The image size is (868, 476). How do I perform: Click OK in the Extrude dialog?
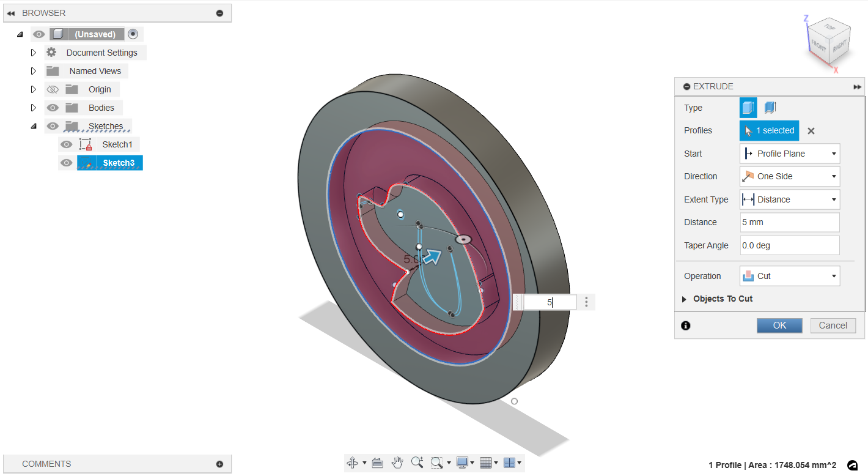coord(779,325)
